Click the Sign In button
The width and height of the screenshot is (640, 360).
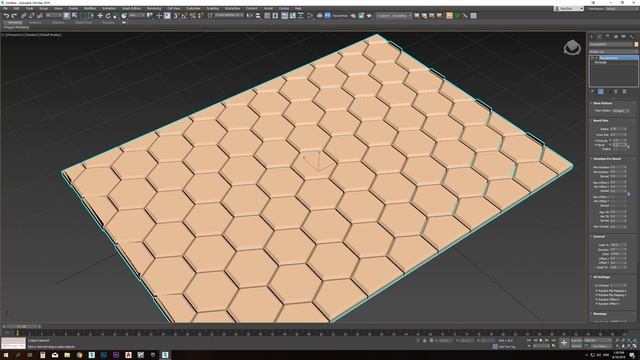click(569, 9)
